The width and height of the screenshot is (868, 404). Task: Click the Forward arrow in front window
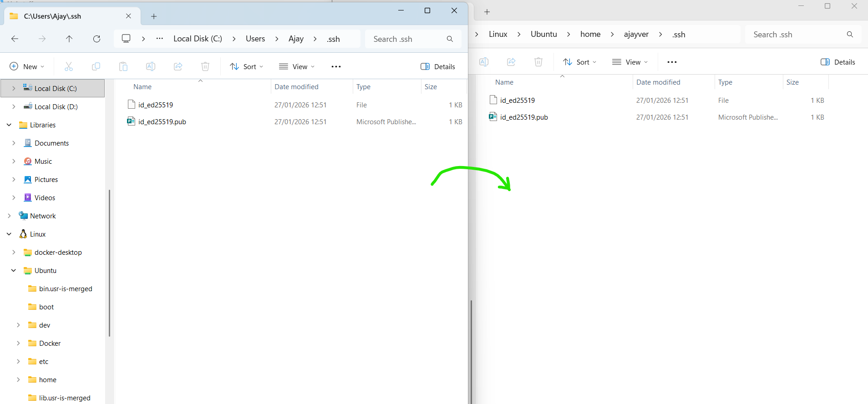(x=42, y=39)
